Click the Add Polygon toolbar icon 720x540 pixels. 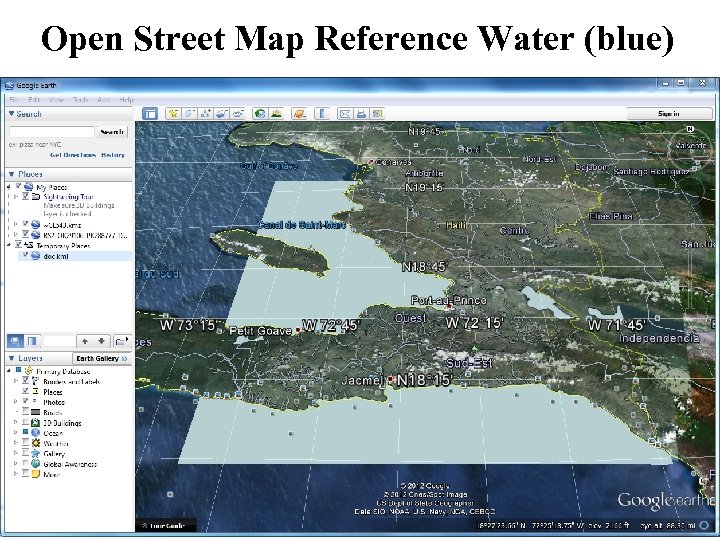189,113
